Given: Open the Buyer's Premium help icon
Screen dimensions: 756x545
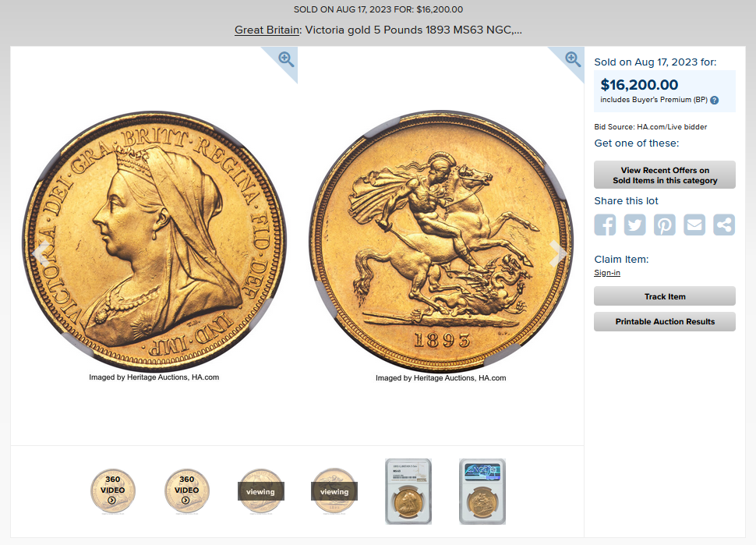Looking at the screenshot, I should (x=715, y=101).
